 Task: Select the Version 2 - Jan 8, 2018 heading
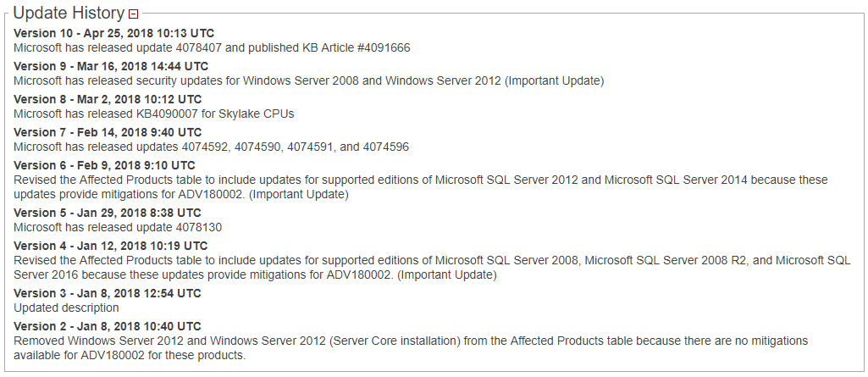[x=108, y=327]
